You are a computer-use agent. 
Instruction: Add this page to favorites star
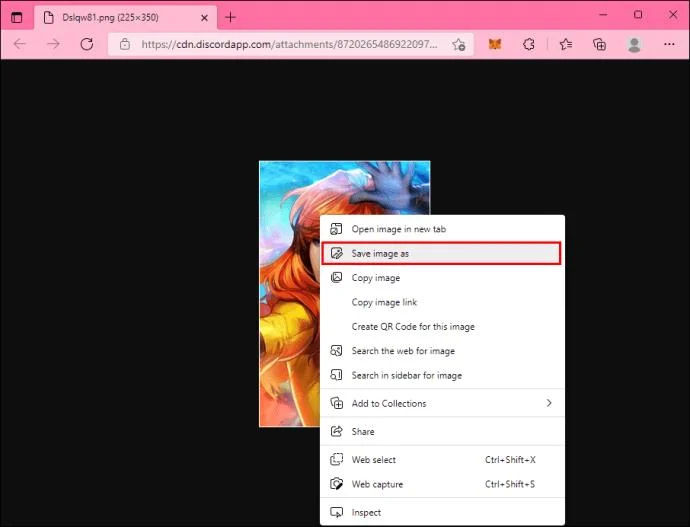[x=459, y=44]
